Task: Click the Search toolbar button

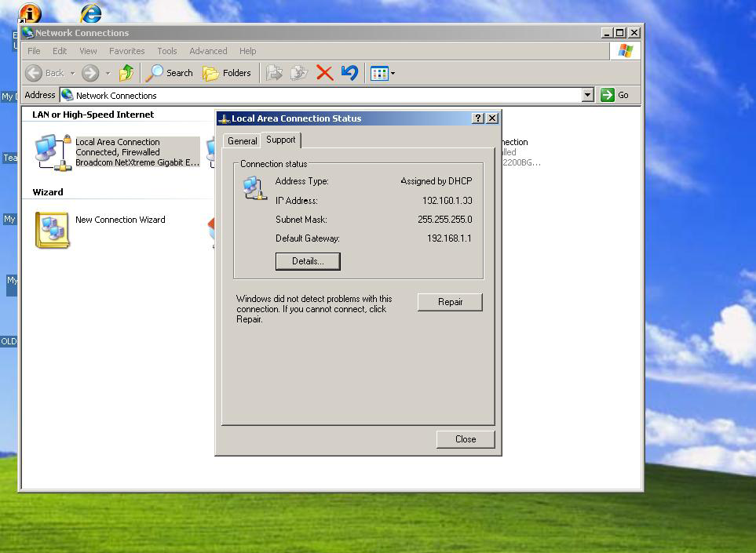Action: click(170, 73)
